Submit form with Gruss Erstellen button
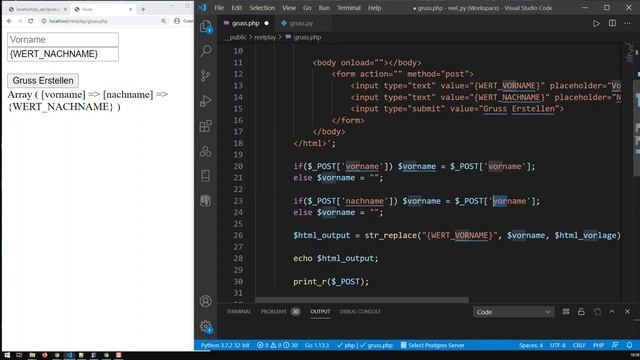This screenshot has width=640, height=360. click(x=43, y=80)
